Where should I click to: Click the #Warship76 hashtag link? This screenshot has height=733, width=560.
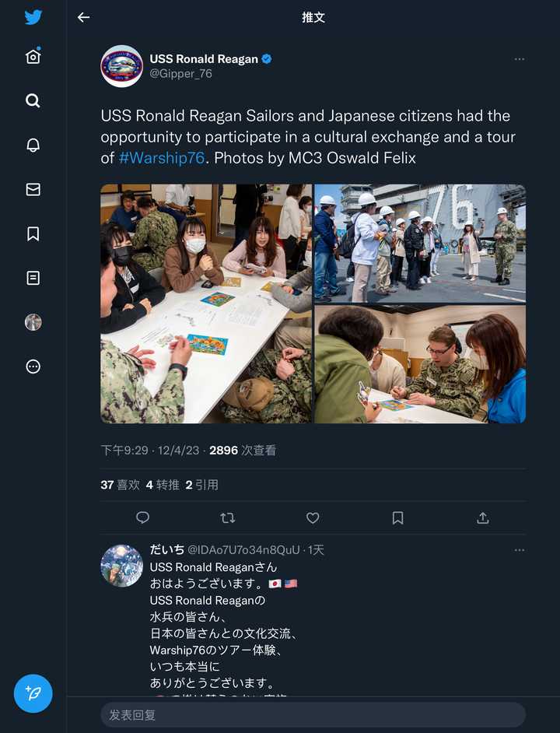[162, 158]
